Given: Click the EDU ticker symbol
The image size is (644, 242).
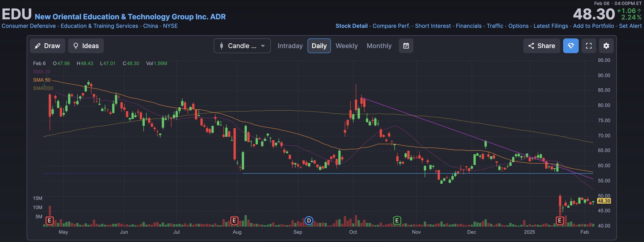Looking at the screenshot, I should (17, 14).
